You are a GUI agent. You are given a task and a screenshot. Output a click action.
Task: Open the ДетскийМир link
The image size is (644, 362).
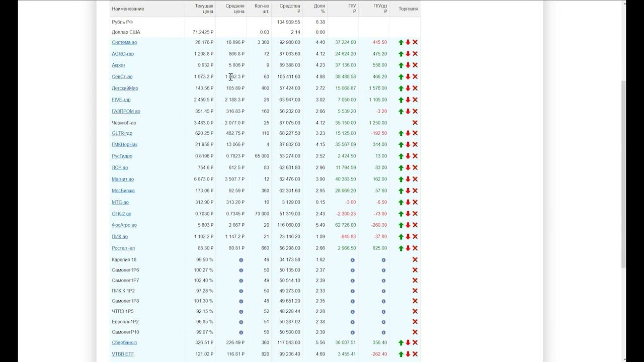click(125, 88)
